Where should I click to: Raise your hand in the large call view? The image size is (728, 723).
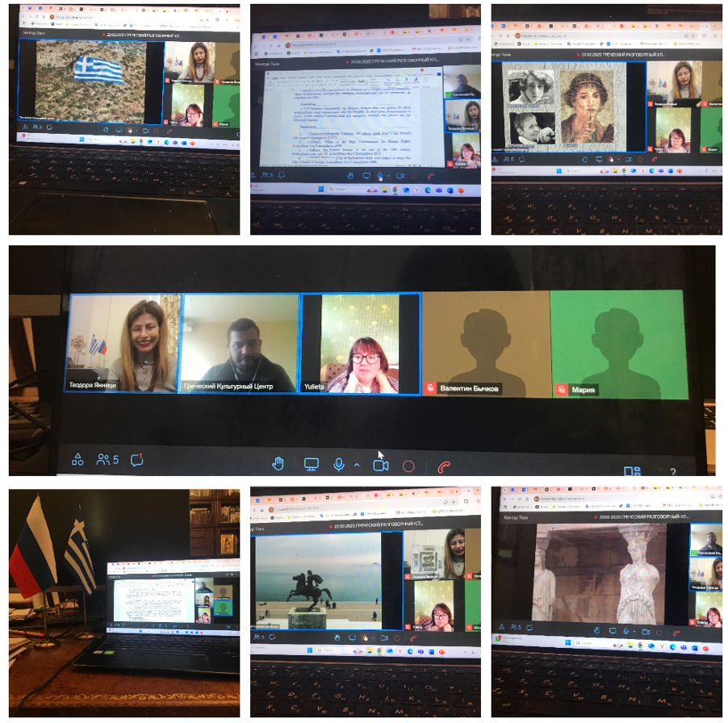(x=278, y=463)
